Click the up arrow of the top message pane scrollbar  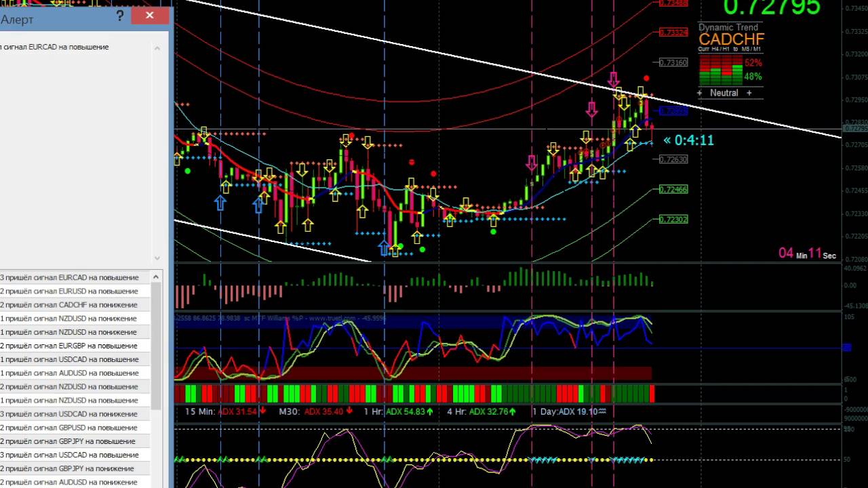[158, 49]
